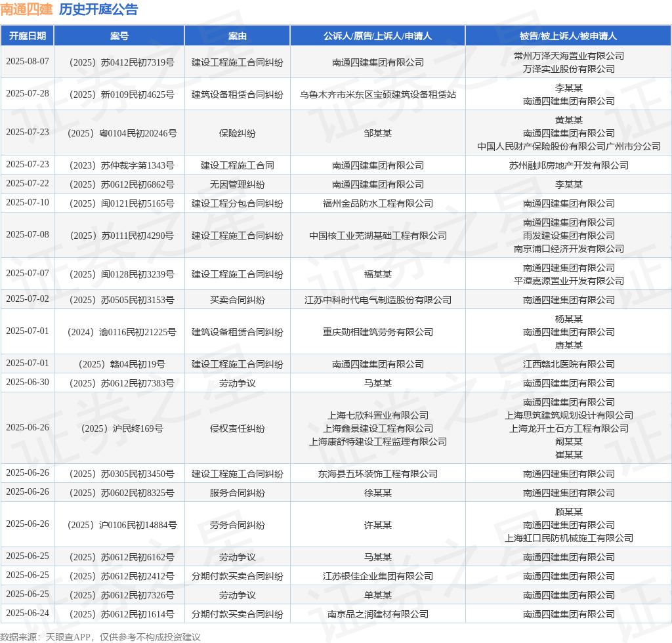Click plaintiff 乌鲁木齐市米东区宝硕建筑设备租赁站
672x643 pixels.
(377, 94)
